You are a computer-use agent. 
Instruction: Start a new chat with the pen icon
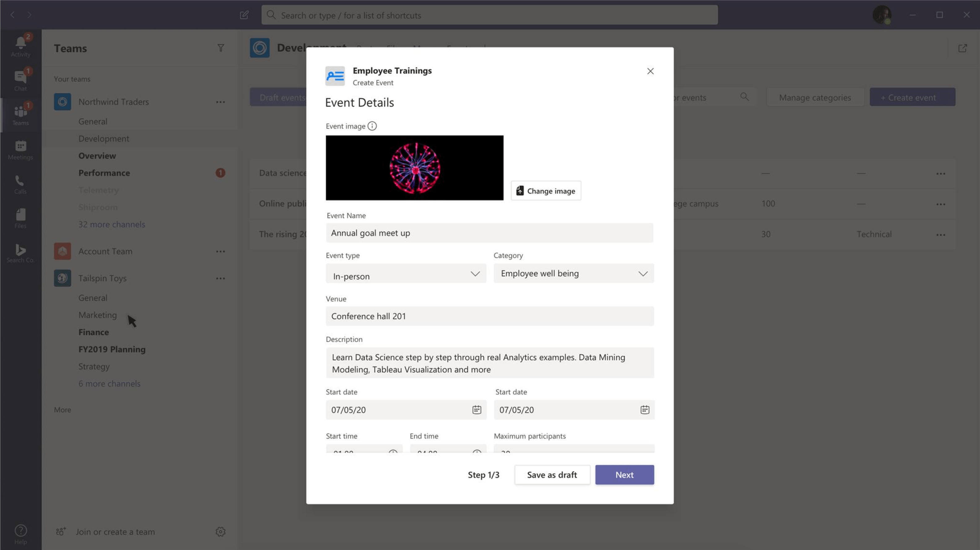(244, 15)
